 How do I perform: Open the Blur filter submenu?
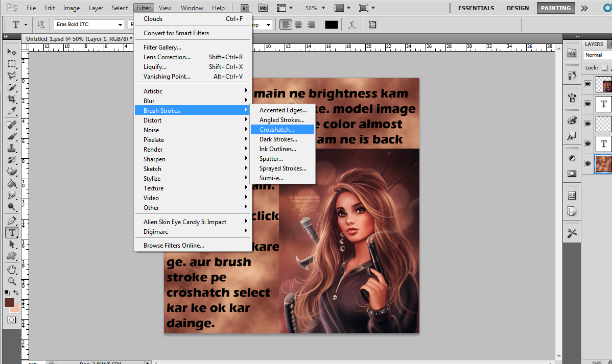[x=193, y=101]
